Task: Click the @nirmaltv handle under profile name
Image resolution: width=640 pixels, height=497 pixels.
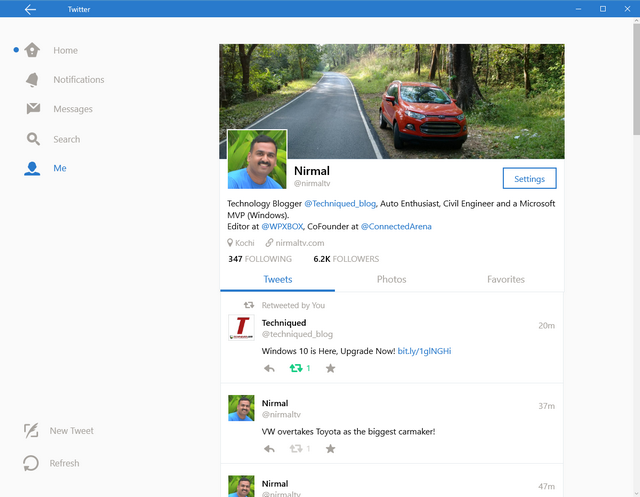Action: click(312, 184)
